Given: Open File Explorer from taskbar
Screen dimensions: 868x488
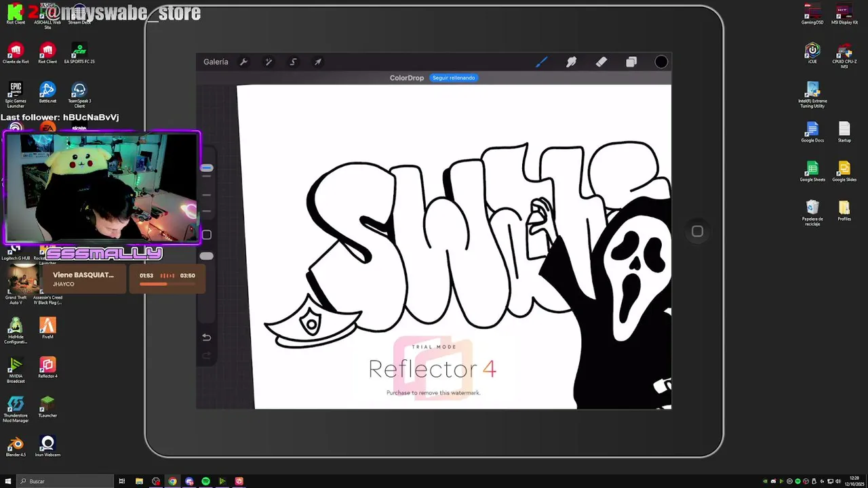Looking at the screenshot, I should click(139, 481).
